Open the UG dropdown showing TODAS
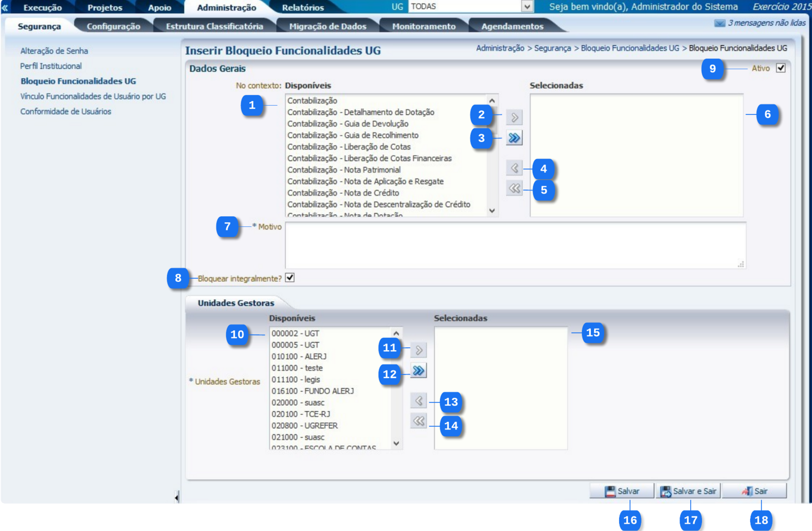Image resolution: width=812 pixels, height=531 pixels. pos(527,7)
